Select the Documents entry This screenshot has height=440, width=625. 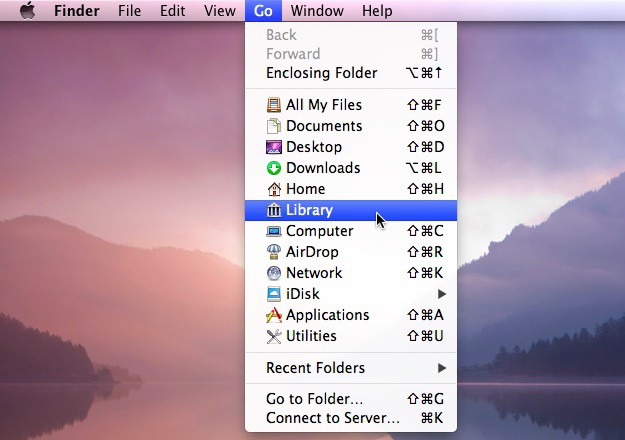(351, 126)
